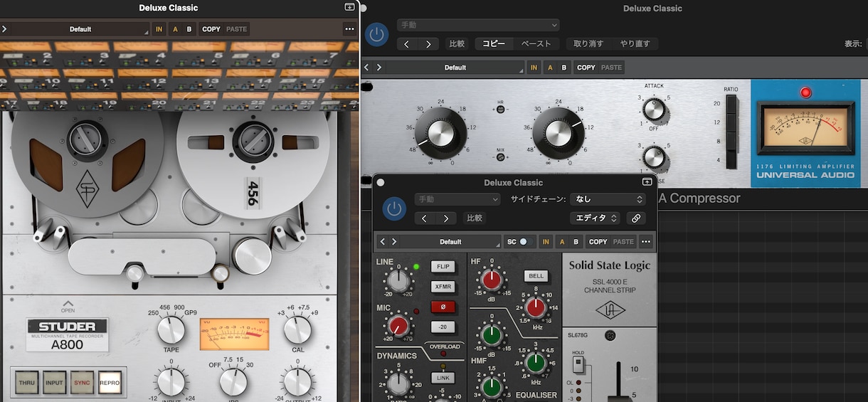Select the A state in 1176 preset bar
This screenshot has height=402, width=868.
550,68
